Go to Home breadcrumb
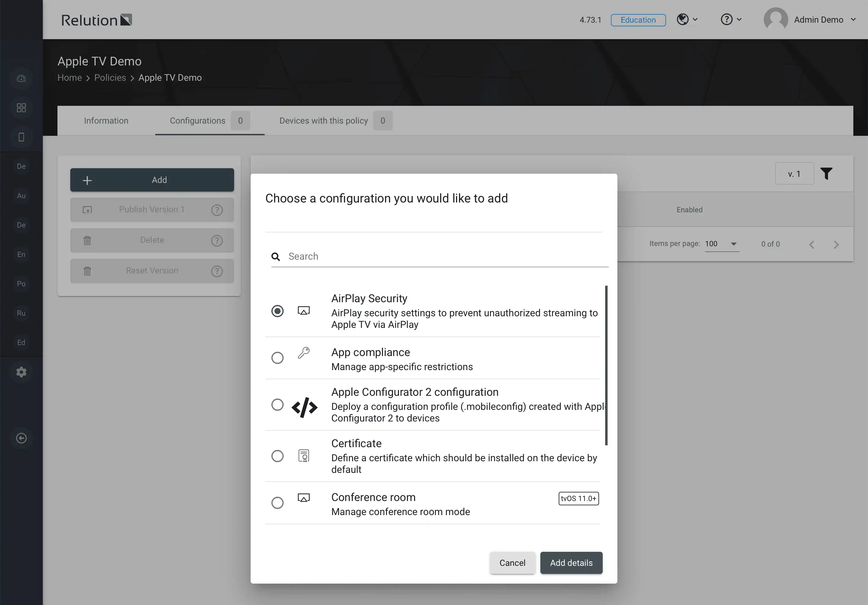868x605 pixels. [70, 78]
